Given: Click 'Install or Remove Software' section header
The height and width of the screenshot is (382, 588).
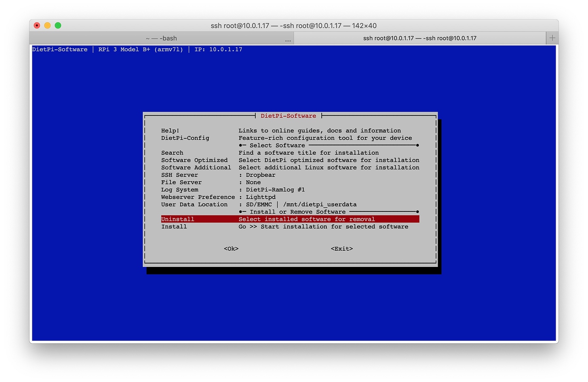Looking at the screenshot, I should (x=297, y=212).
